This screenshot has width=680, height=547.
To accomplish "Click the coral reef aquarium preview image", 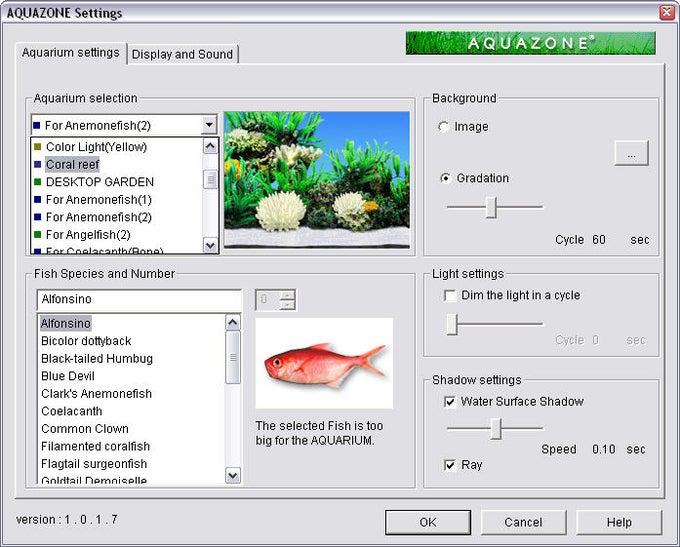I will click(317, 180).
